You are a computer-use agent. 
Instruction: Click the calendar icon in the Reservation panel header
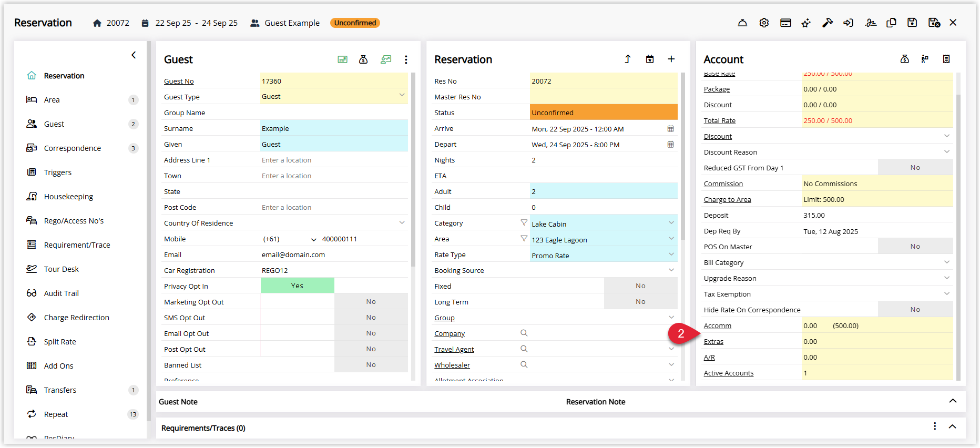pyautogui.click(x=650, y=59)
